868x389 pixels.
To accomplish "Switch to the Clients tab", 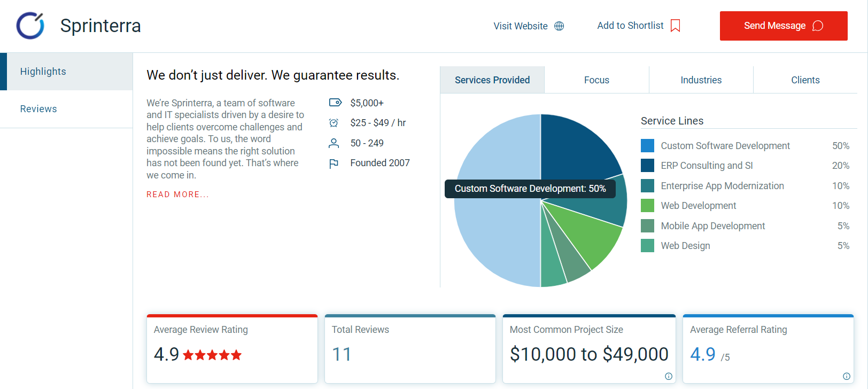I will pos(805,80).
